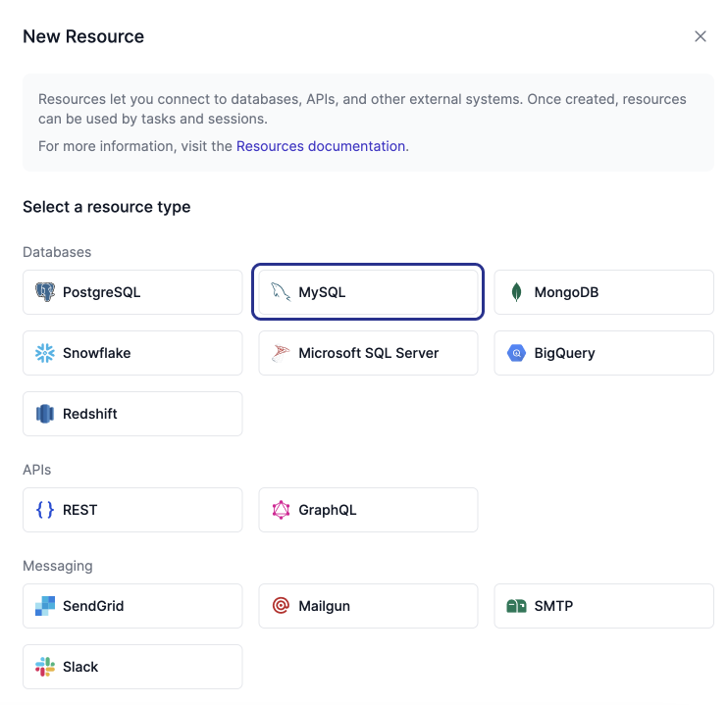This screenshot has height=705, width=728.
Task: Select the REST curly braces icon
Action: click(x=45, y=510)
